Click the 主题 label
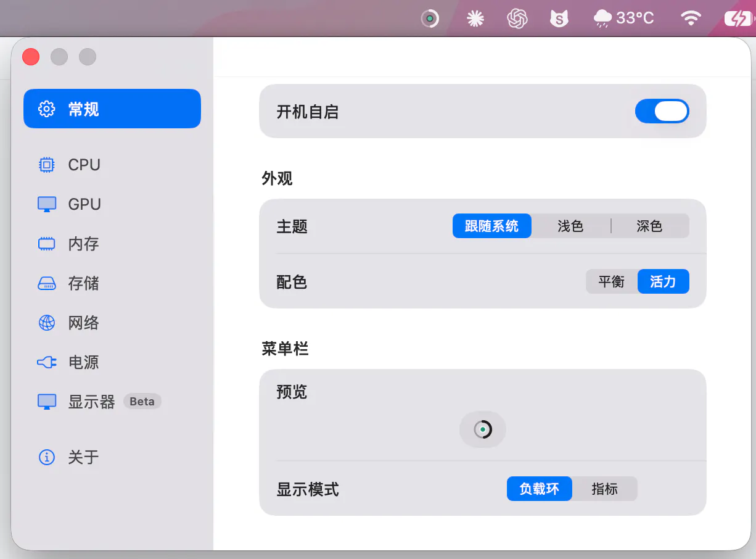 pyautogui.click(x=292, y=226)
